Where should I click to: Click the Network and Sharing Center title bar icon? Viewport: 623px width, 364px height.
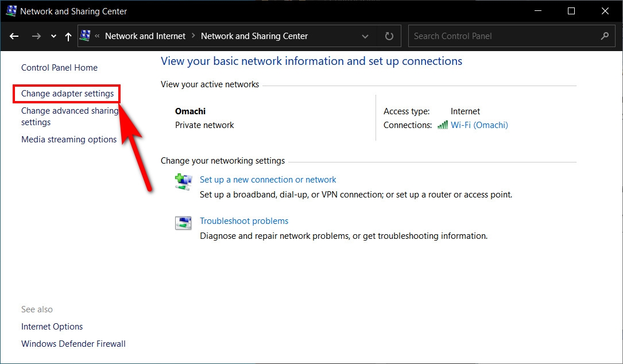click(x=11, y=11)
